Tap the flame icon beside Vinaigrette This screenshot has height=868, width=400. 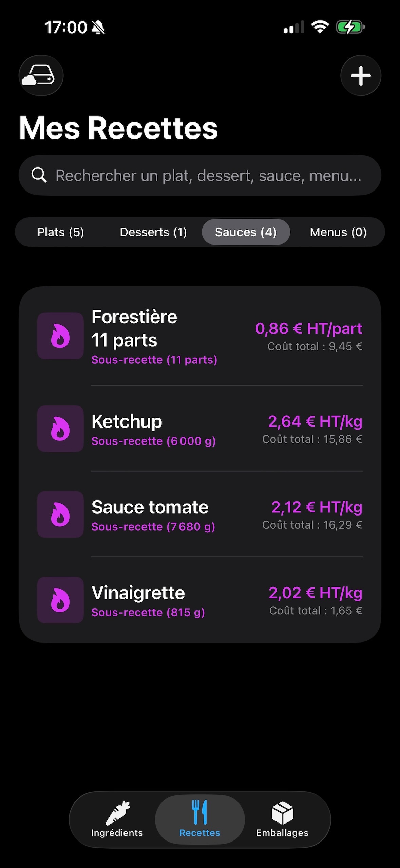(x=60, y=600)
